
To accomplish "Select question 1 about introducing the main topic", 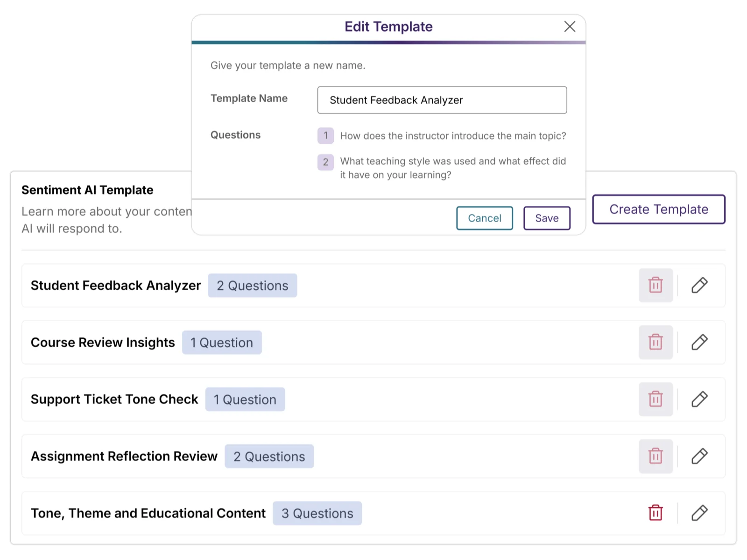I will click(452, 136).
